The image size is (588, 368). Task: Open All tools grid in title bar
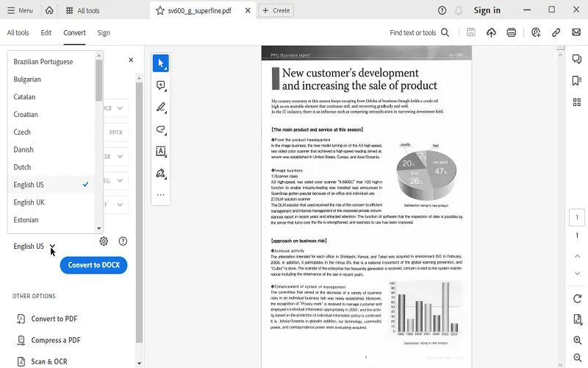point(82,10)
